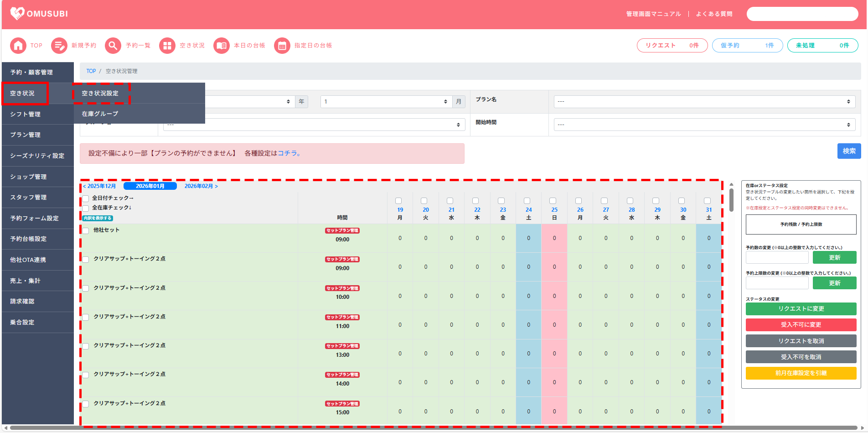This screenshot has width=868, height=433.
Task: Click the red 受入不可に変更 button
Action: [801, 324]
